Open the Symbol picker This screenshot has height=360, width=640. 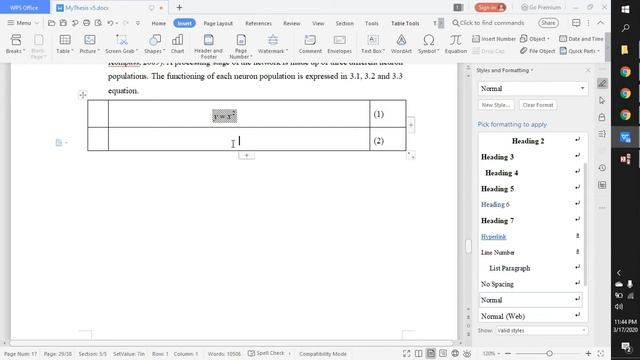click(x=428, y=44)
